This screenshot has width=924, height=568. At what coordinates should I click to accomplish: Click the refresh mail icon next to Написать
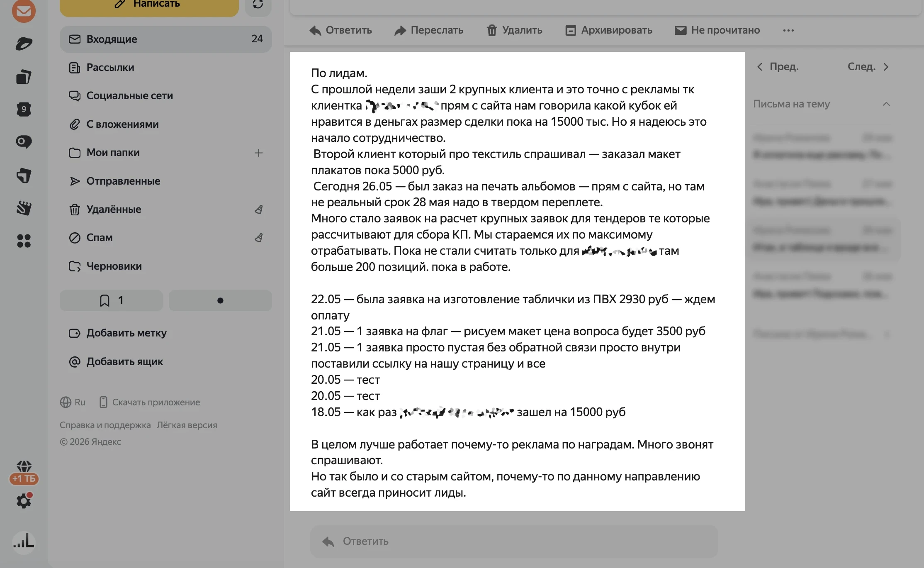tap(258, 5)
